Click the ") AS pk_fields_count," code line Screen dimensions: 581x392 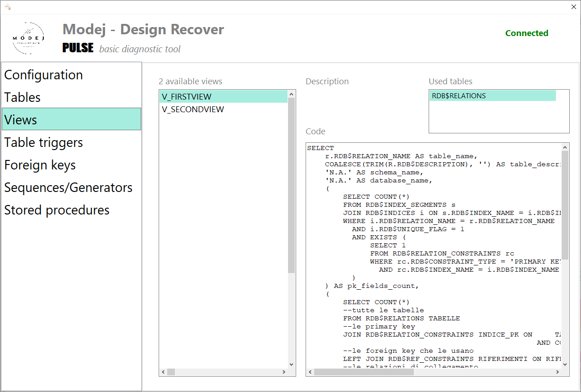pyautogui.click(x=372, y=286)
